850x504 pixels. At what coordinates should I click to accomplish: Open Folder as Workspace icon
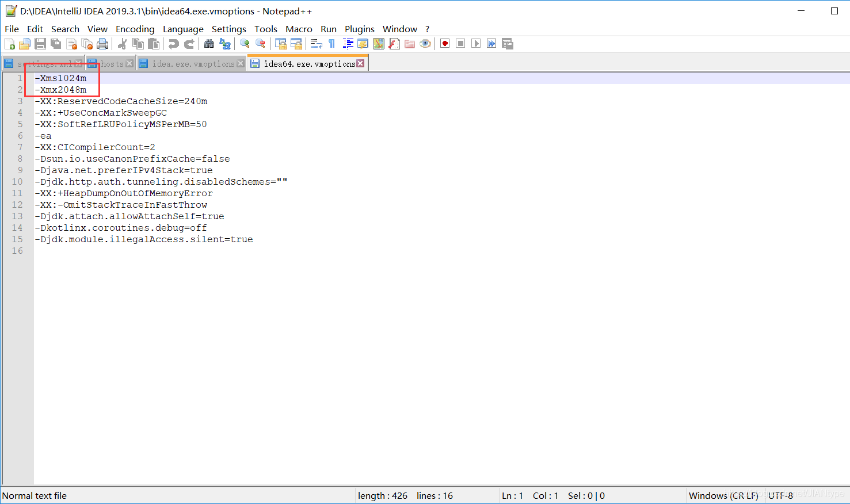410,44
